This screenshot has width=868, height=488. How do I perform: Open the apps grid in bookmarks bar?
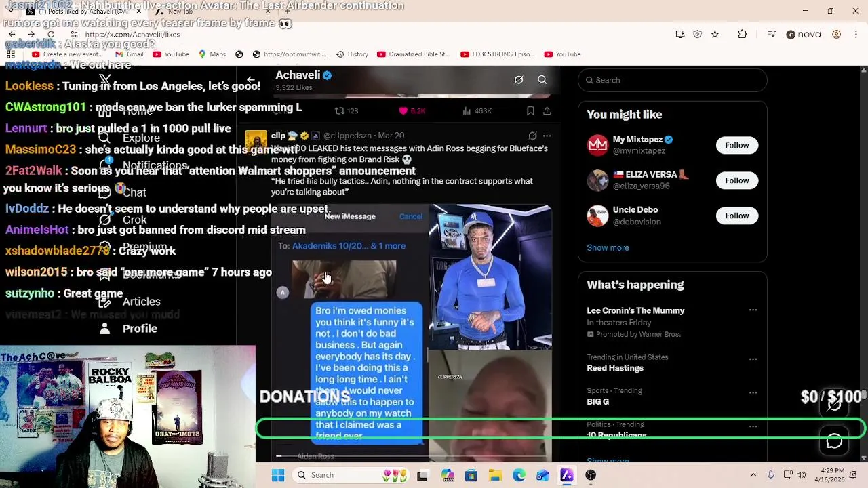[11, 54]
